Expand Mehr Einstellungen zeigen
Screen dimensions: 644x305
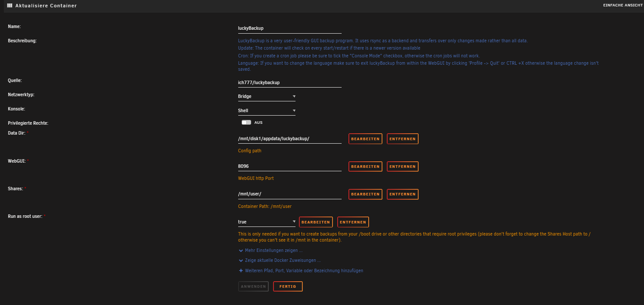(x=271, y=250)
